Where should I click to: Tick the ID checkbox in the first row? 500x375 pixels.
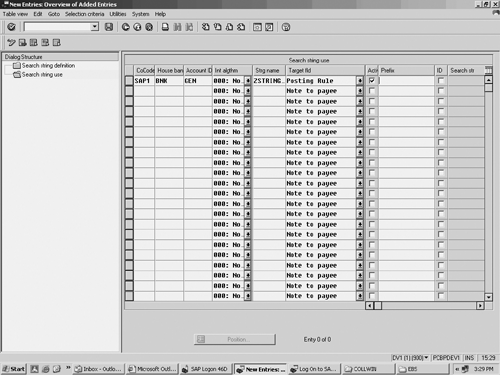(441, 81)
